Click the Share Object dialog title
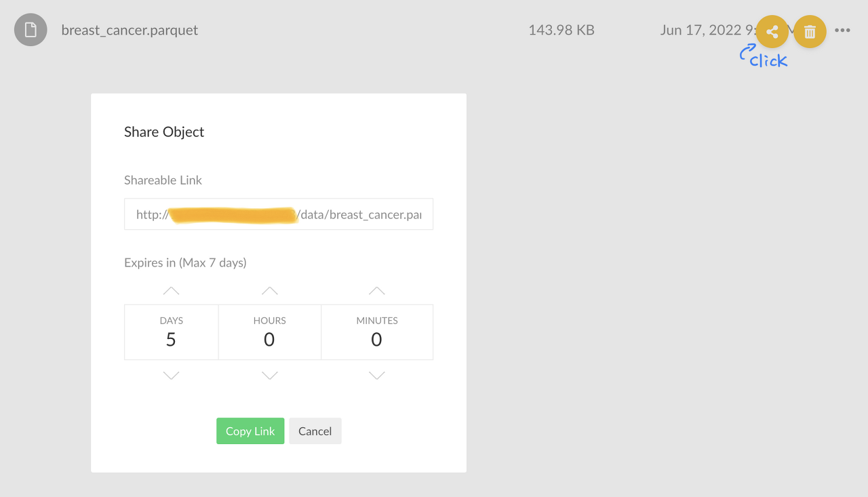 (164, 132)
